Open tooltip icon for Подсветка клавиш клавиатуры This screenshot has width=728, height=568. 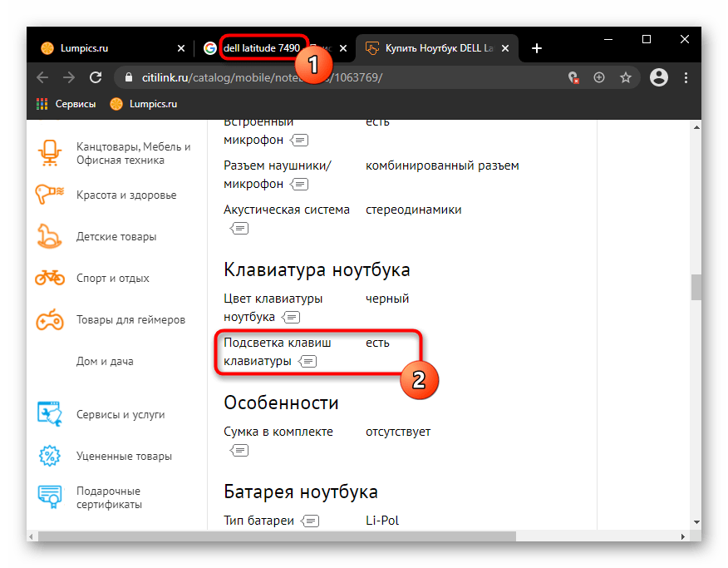[x=307, y=362]
